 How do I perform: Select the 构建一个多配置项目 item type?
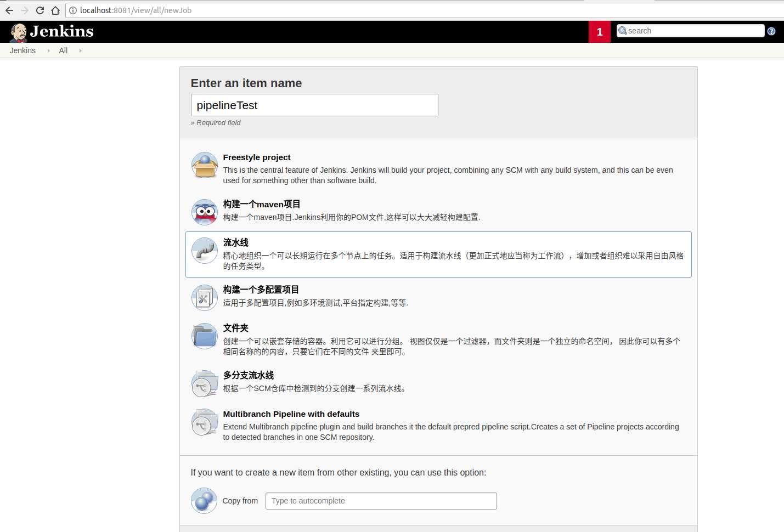(438, 297)
